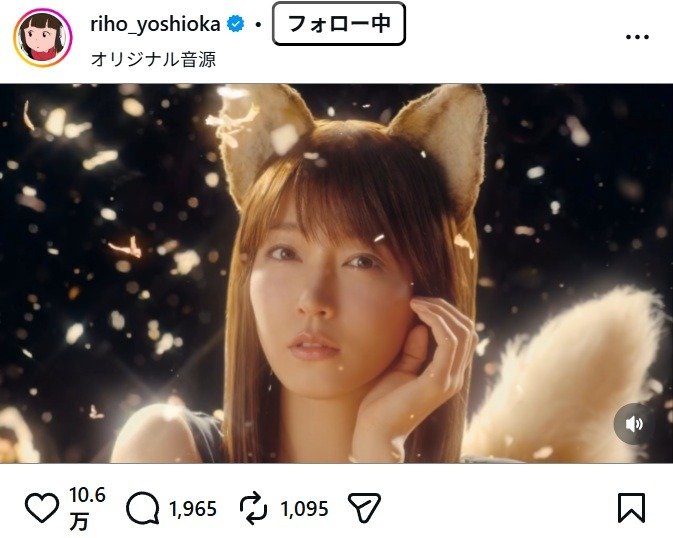Open the 1,965 comments count
Image resolution: width=673 pixels, height=538 pixels.
(x=193, y=509)
